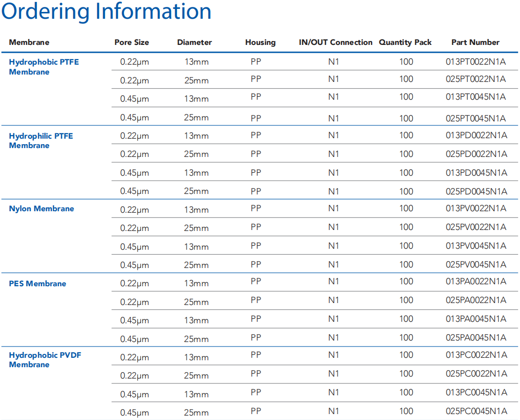This screenshot has width=520, height=420.
Task: Click PP housing in 025PC0022N1A row
Action: tap(256, 374)
